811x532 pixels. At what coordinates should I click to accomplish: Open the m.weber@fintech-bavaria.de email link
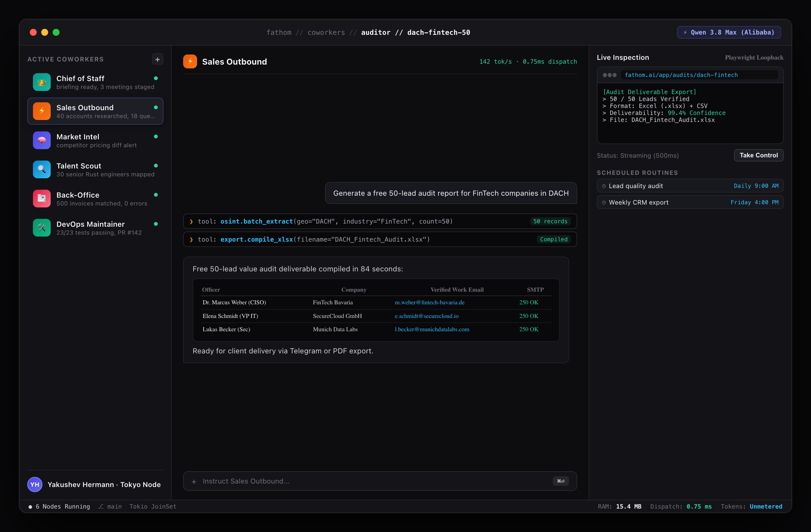pyautogui.click(x=429, y=302)
